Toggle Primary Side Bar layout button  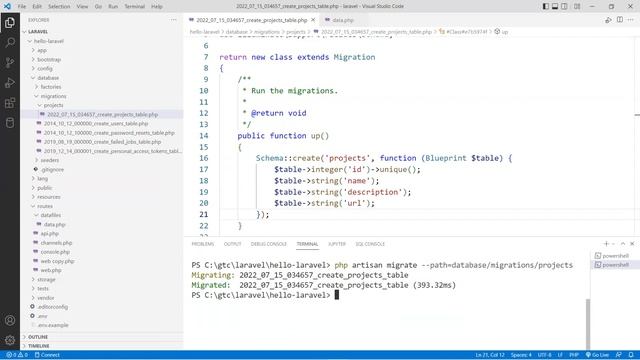tap(546, 6)
